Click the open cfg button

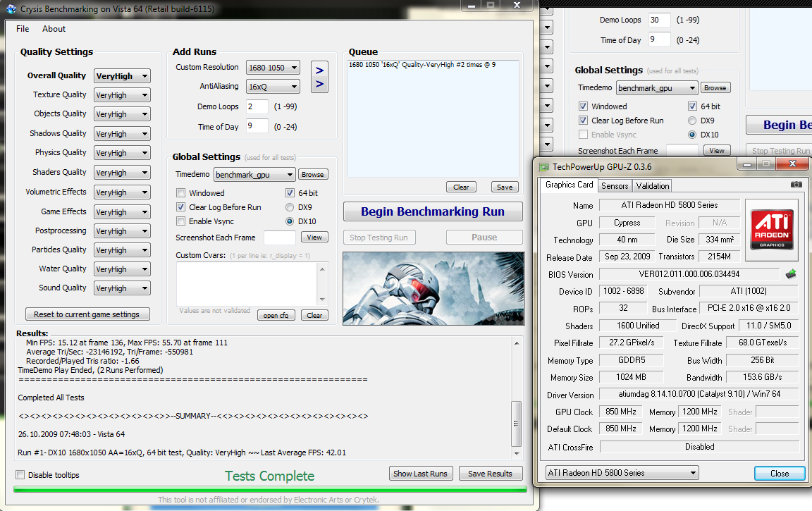click(276, 315)
